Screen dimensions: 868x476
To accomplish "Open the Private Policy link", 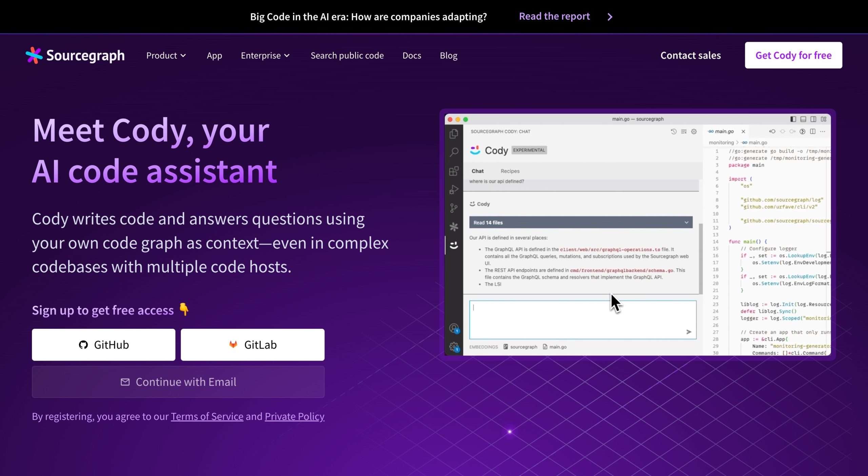I will coord(295,416).
